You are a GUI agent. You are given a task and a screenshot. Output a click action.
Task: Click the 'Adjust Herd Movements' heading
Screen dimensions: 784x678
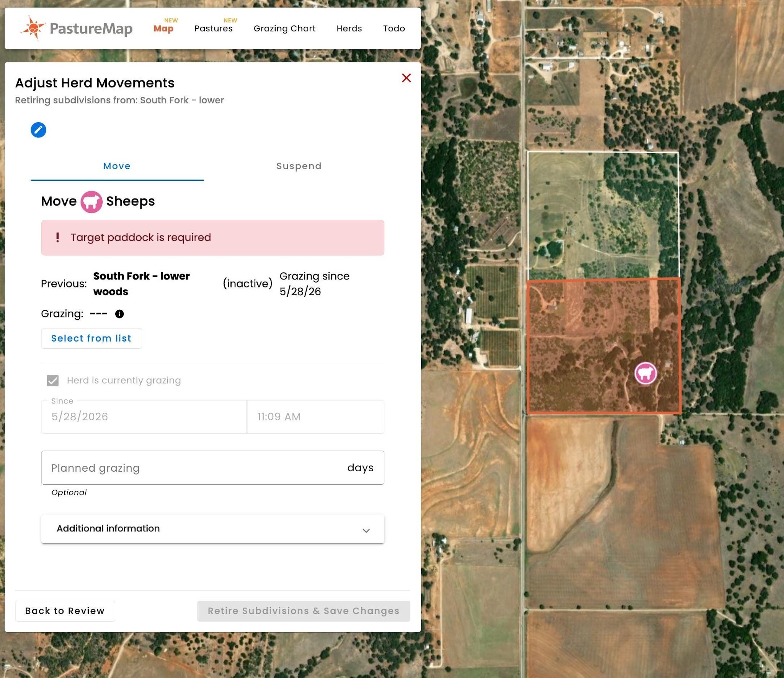(x=95, y=83)
